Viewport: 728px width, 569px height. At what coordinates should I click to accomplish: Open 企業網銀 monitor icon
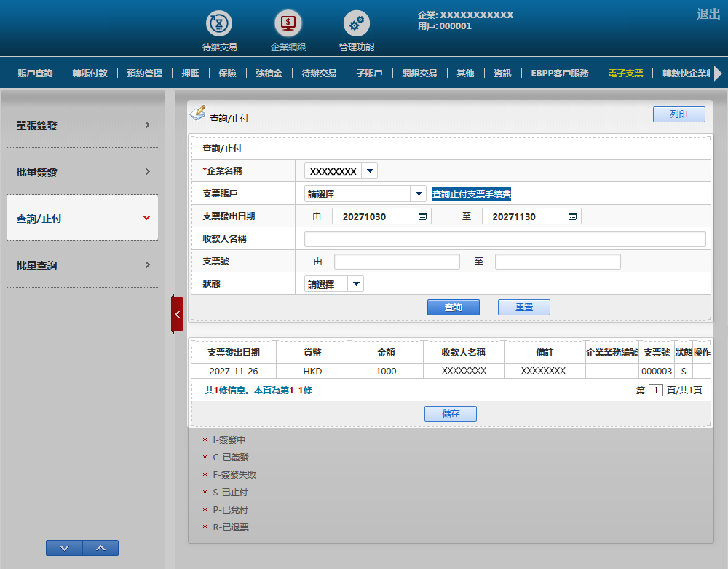pyautogui.click(x=288, y=24)
